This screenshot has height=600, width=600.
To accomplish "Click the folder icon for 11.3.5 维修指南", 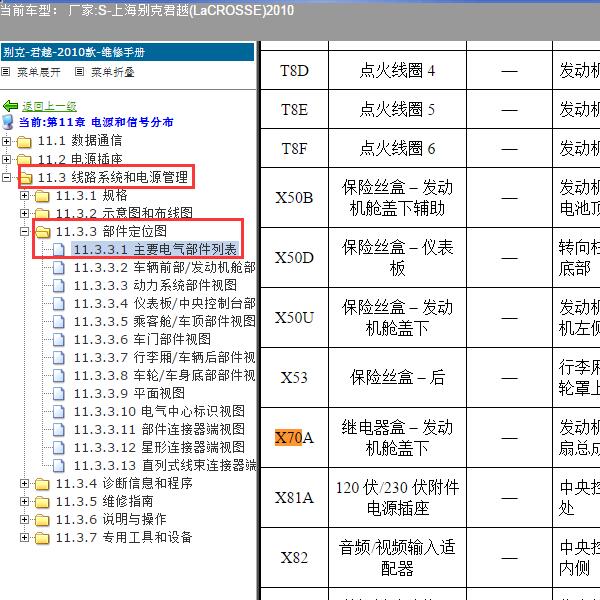I will [x=42, y=502].
